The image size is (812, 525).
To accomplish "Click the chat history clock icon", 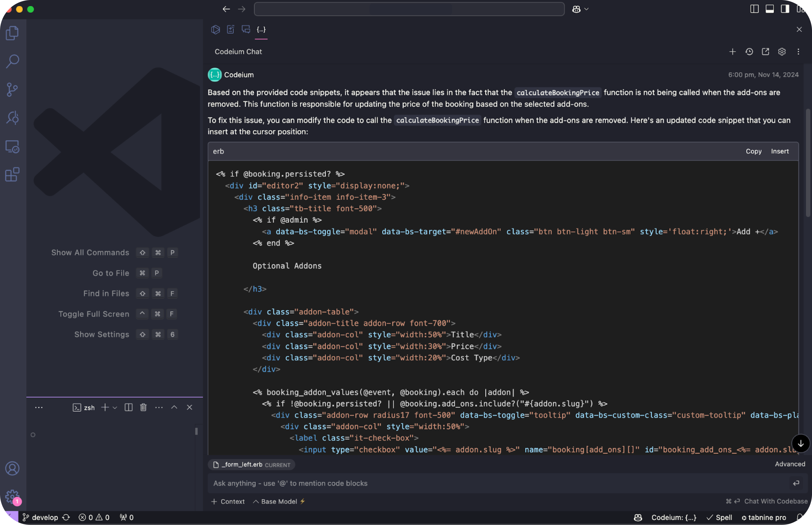I will pos(749,52).
